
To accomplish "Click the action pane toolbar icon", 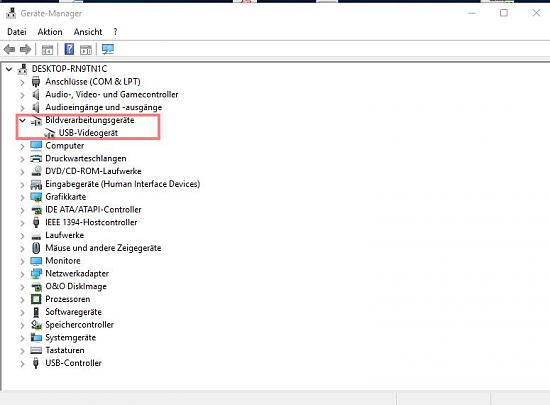I will (86, 50).
